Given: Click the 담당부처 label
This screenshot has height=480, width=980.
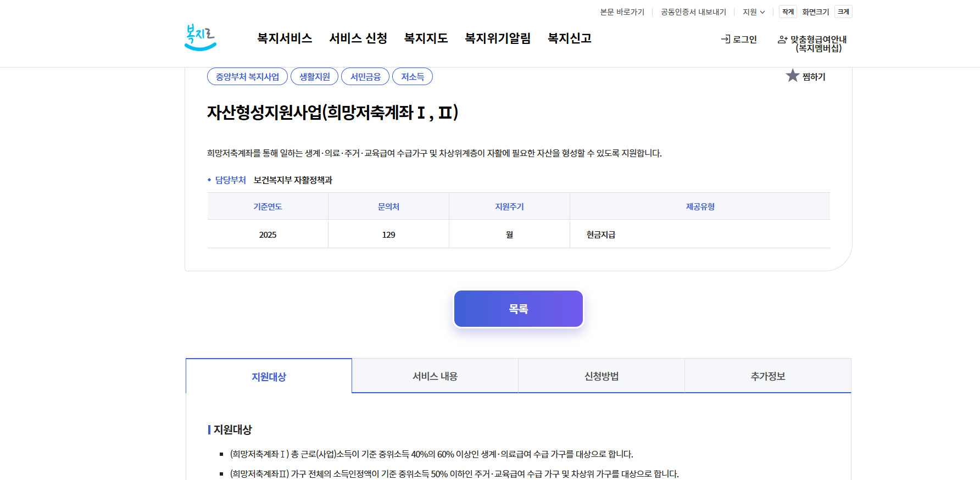Looking at the screenshot, I should pos(230,180).
